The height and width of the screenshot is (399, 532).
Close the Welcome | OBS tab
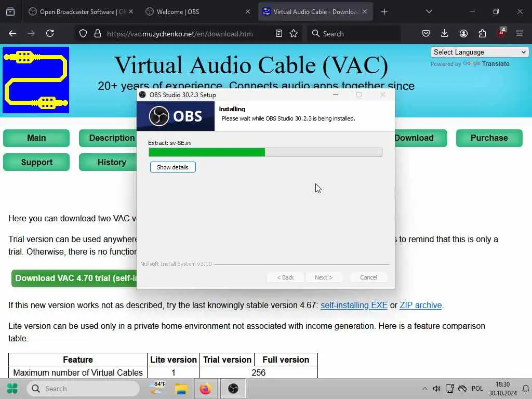tap(248, 12)
